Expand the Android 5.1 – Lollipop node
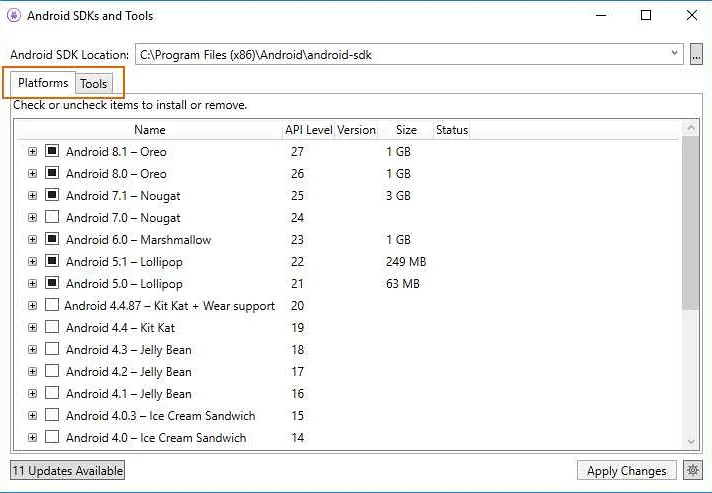Viewport: 712px width, 493px height. coord(32,261)
